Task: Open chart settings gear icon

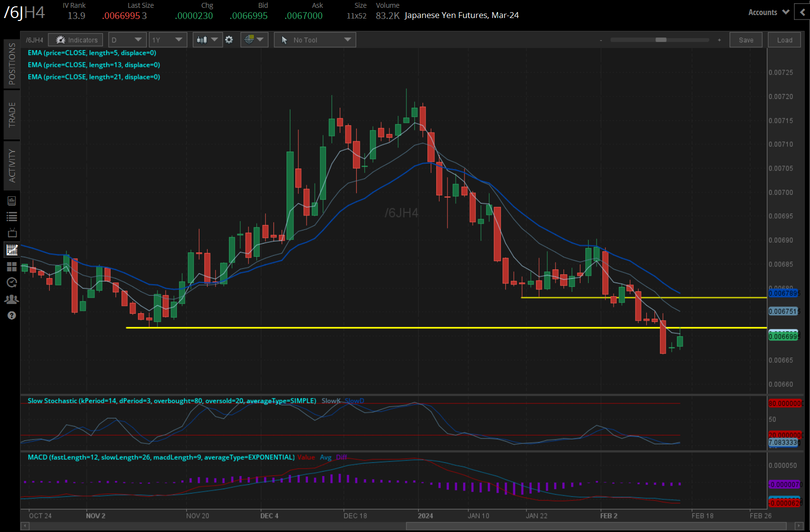Action: [229, 40]
